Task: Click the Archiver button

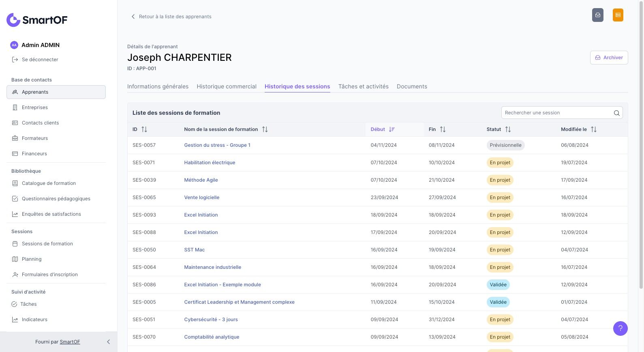Action: [609, 58]
